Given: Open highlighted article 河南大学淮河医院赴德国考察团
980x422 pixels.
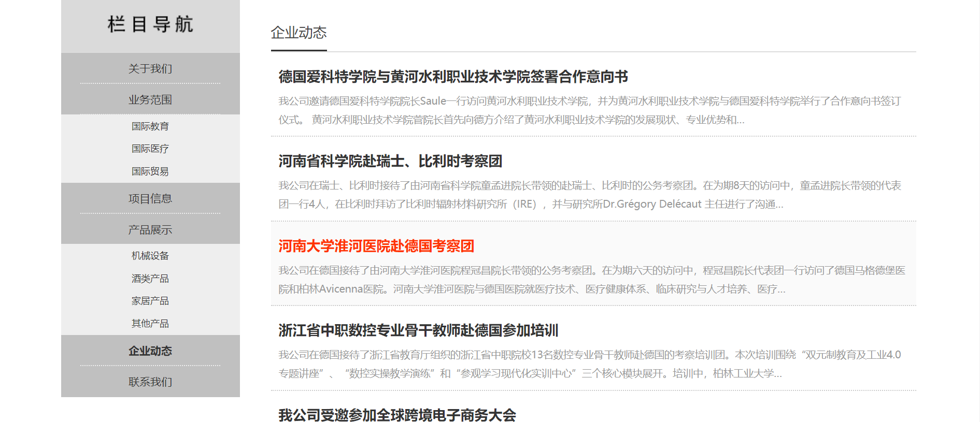Looking at the screenshot, I should tap(376, 246).
